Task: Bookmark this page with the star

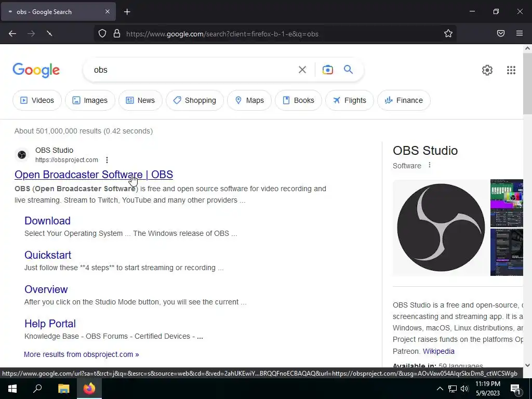Action: [x=448, y=33]
